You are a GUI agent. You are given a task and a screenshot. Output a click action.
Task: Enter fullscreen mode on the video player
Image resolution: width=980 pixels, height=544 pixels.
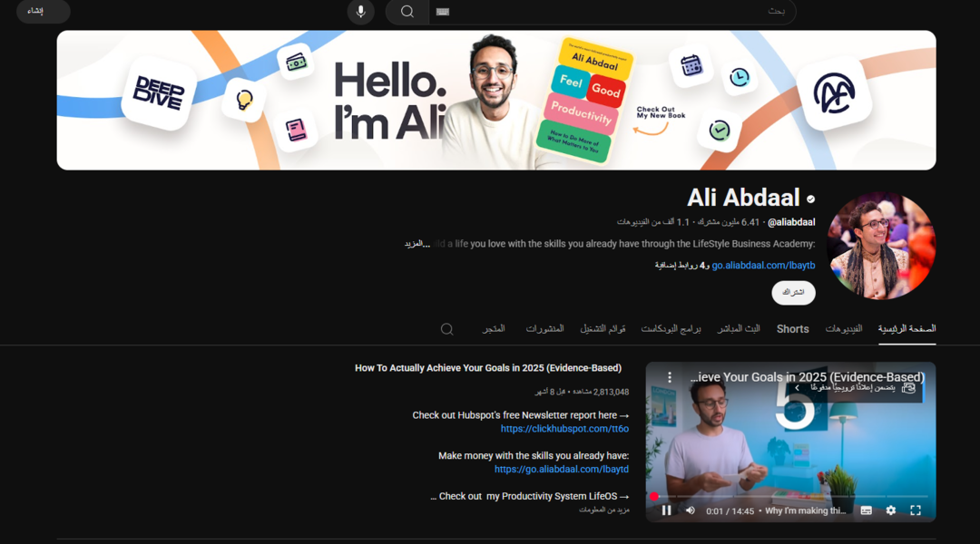pyautogui.click(x=916, y=510)
